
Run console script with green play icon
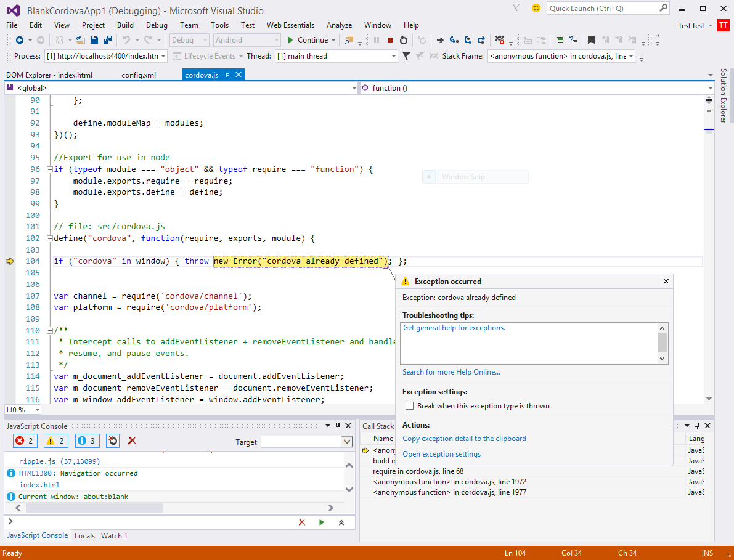click(321, 522)
